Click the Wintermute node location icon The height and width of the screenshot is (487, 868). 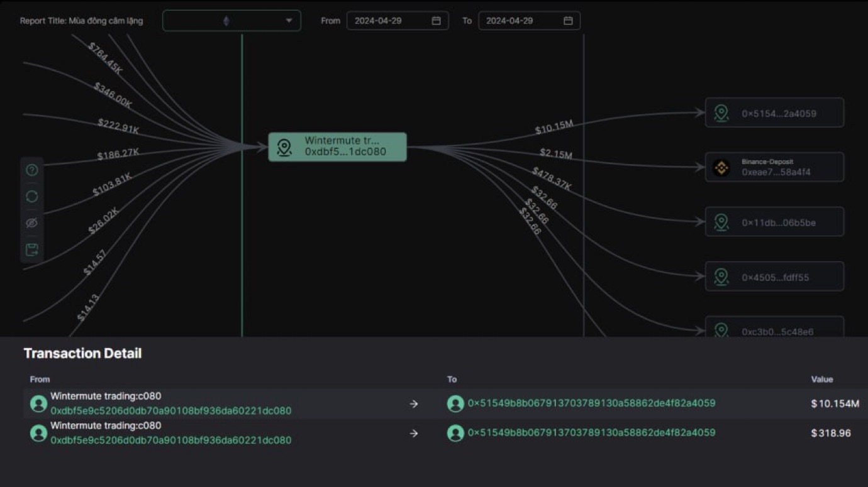tap(284, 147)
